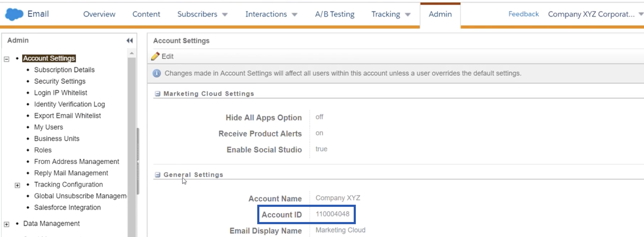Click the Email Display Name value Marketing Cloud
This screenshot has width=644, height=237.
pyautogui.click(x=340, y=230)
